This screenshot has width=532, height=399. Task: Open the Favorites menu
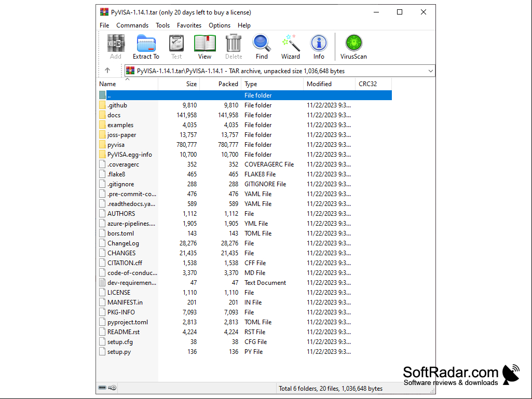point(189,25)
